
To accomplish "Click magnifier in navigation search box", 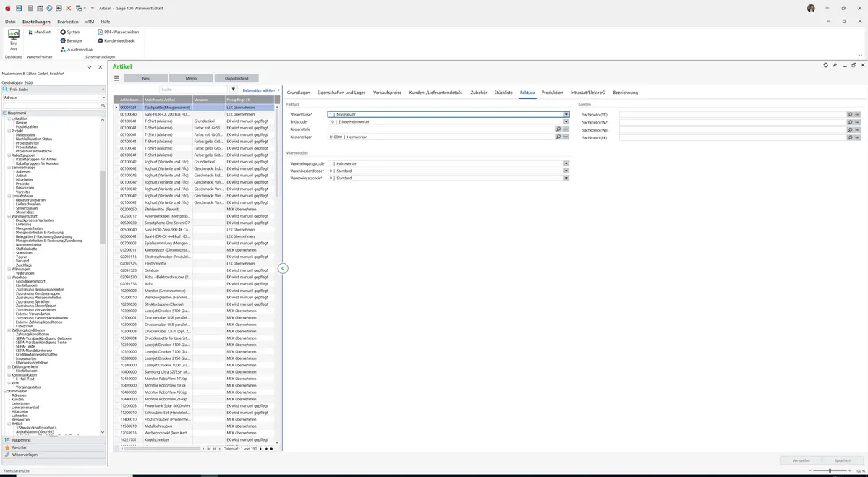I will [103, 106].
